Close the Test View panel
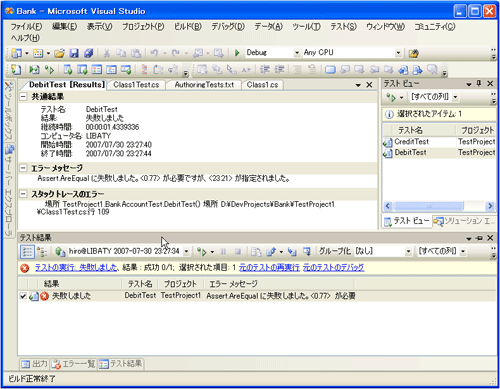Screen dimensions: 500x389 coord(490,83)
